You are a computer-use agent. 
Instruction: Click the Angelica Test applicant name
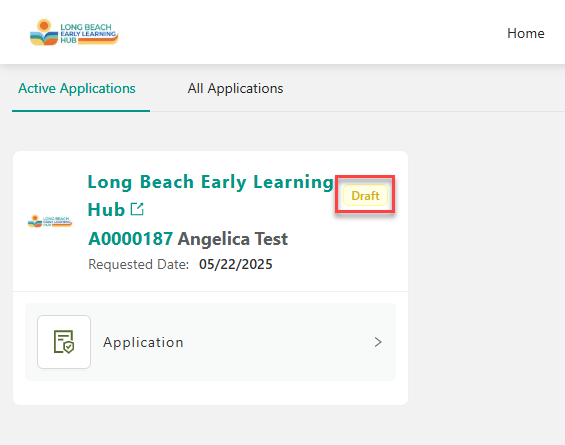tap(233, 239)
